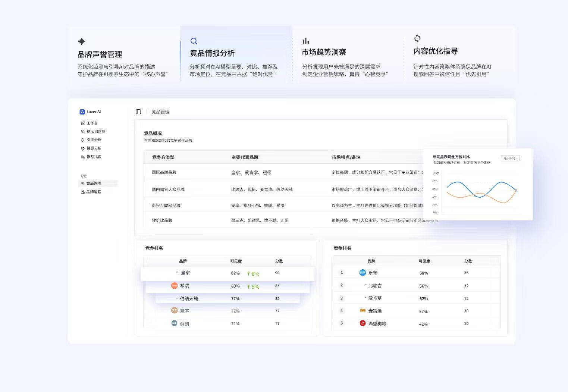The width and height of the screenshot is (568, 392).
Task: Select the 竞品管理 sidebar menu item
Action: [94, 184]
